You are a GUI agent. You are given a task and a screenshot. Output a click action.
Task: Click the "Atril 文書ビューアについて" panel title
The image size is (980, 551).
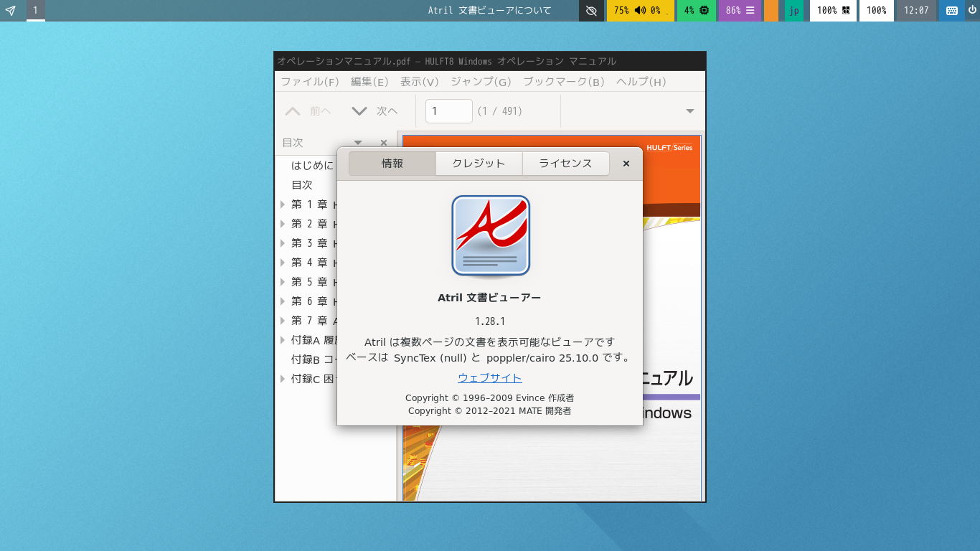(x=490, y=11)
